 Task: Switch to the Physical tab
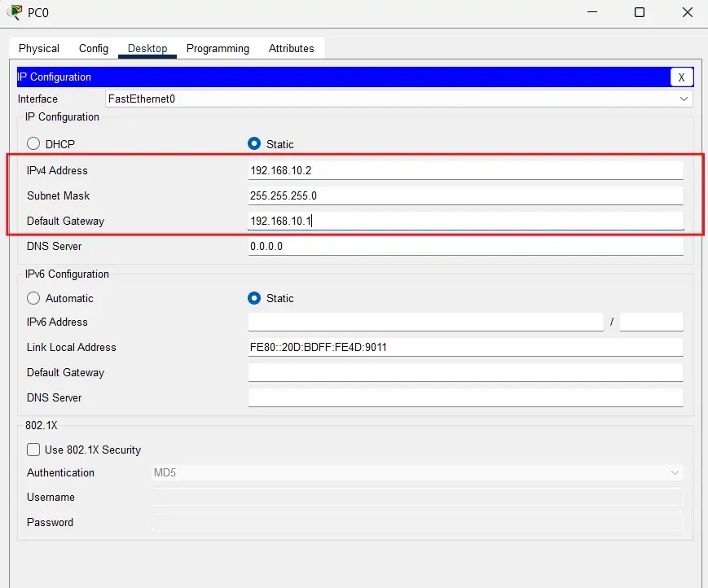pos(39,48)
